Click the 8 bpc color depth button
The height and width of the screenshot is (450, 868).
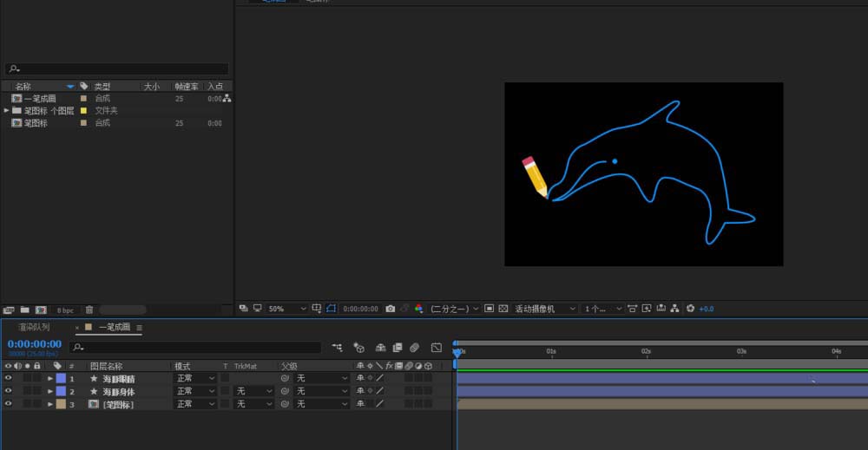(x=65, y=310)
